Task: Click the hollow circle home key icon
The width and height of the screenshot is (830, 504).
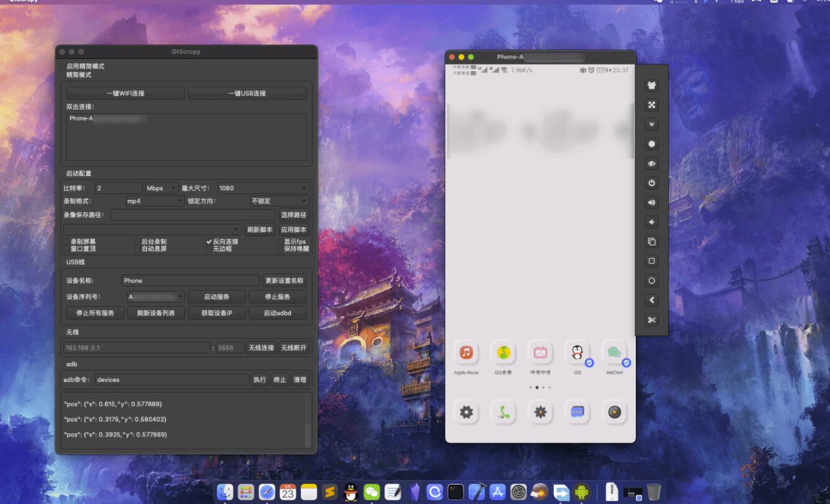Action: [x=651, y=281]
